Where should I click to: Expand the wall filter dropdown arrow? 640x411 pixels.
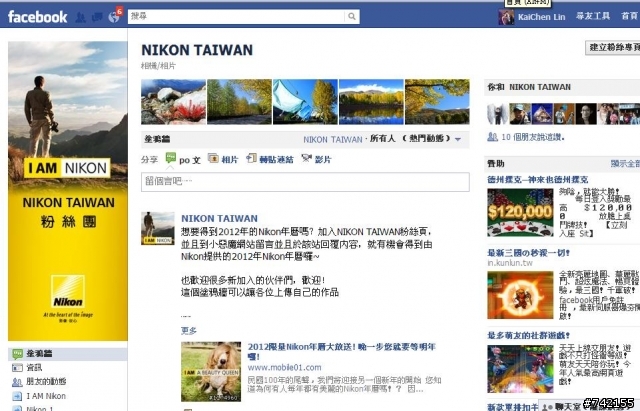(x=458, y=140)
